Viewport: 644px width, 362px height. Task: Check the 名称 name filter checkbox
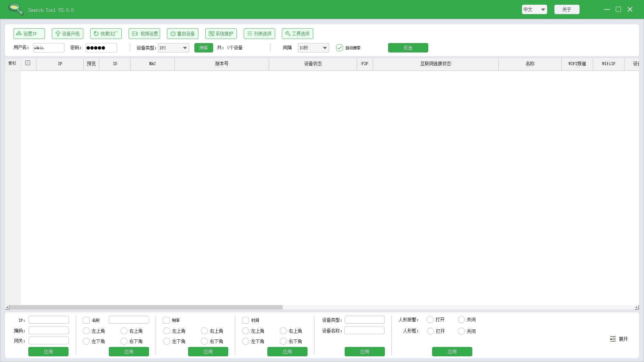pos(86,320)
